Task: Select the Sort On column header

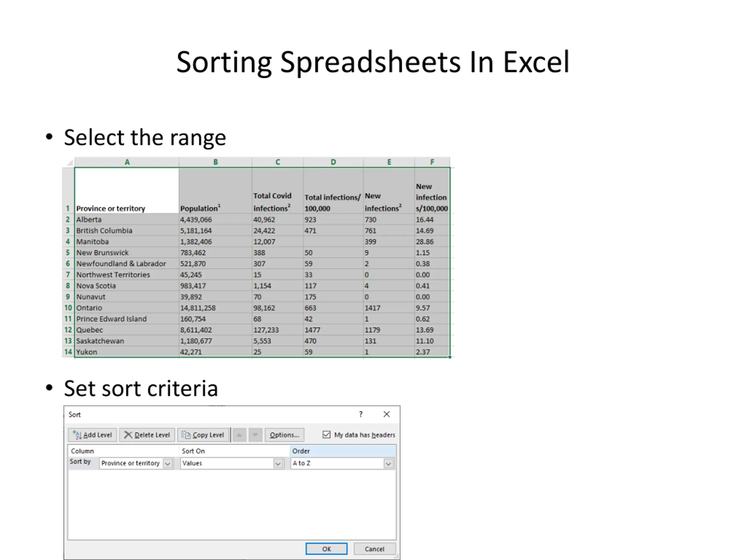Action: click(x=234, y=451)
